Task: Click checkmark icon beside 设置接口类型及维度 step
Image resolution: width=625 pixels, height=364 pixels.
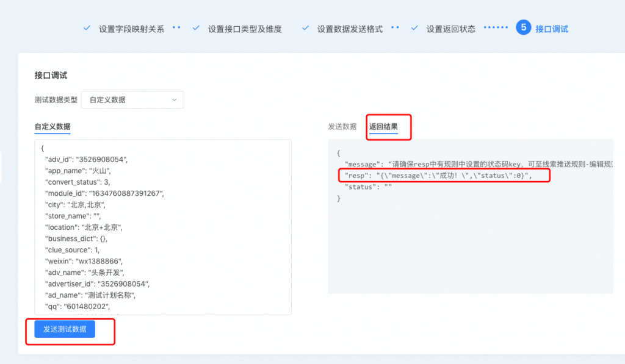Action: [x=196, y=28]
